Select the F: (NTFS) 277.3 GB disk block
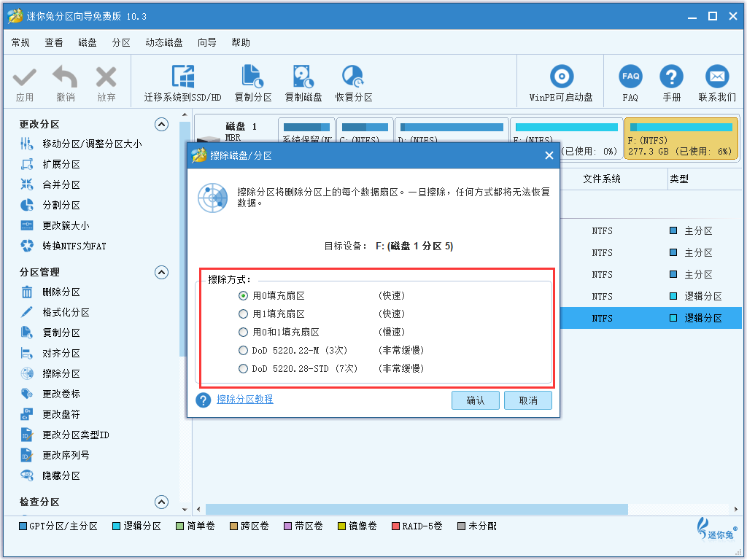Image resolution: width=747 pixels, height=560 pixels. tap(681, 139)
